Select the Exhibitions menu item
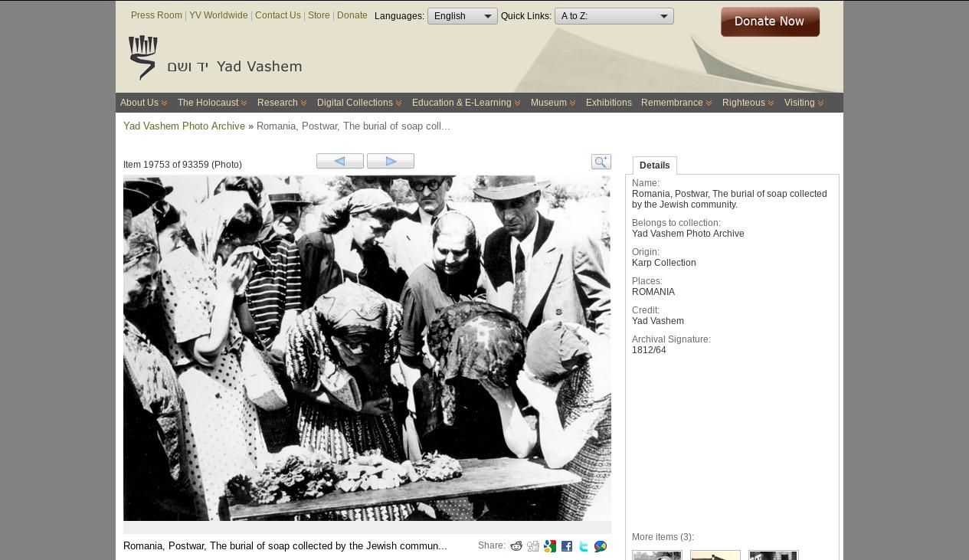 point(608,103)
